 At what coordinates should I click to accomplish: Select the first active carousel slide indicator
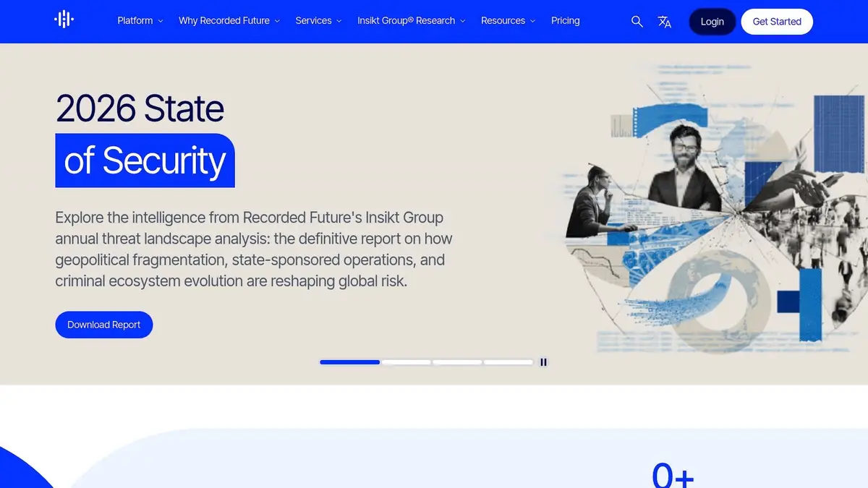point(350,362)
